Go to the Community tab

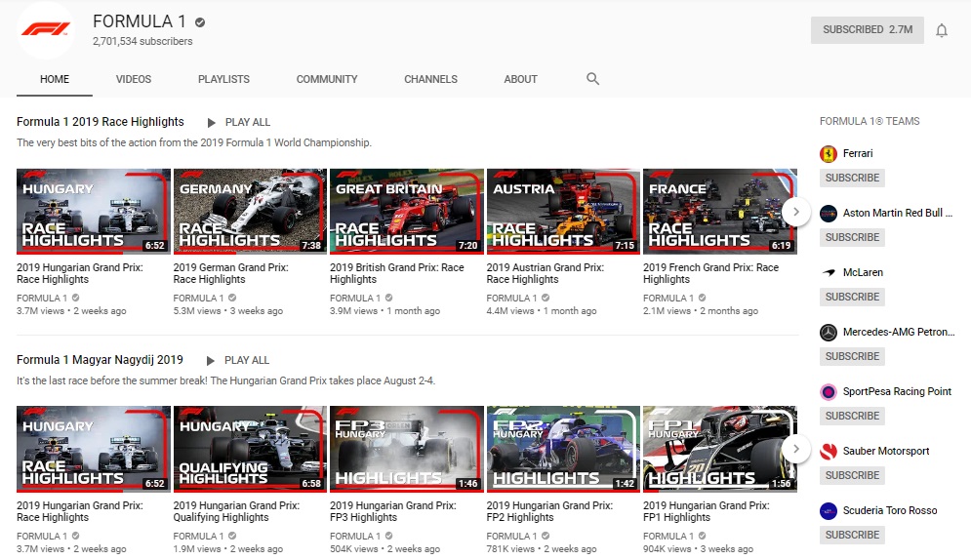click(x=327, y=79)
